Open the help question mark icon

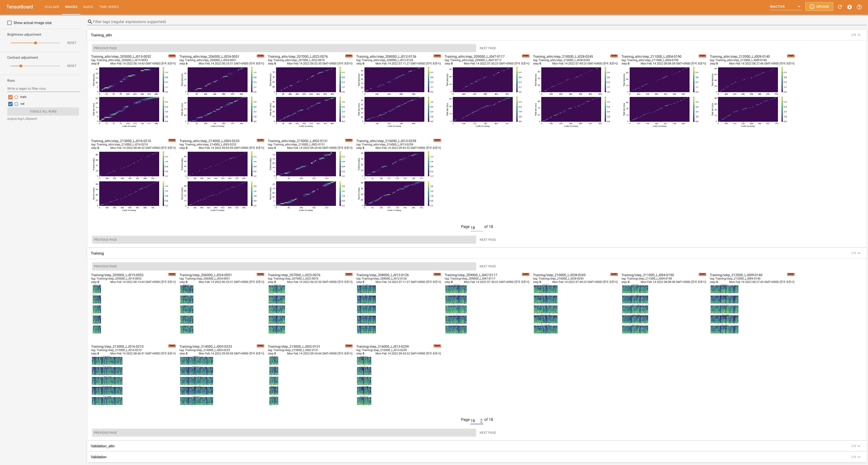(859, 7)
